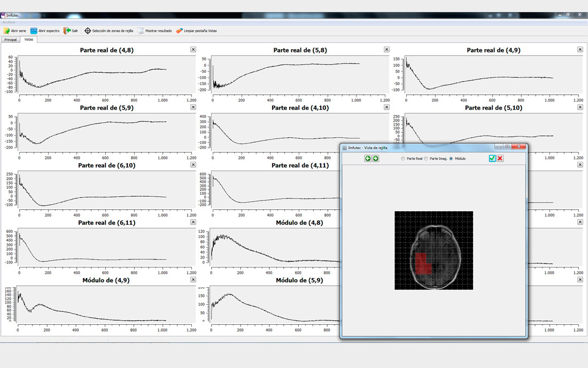Click the Abrir serie toolbar icon
The width and height of the screenshot is (588, 368).
7,31
